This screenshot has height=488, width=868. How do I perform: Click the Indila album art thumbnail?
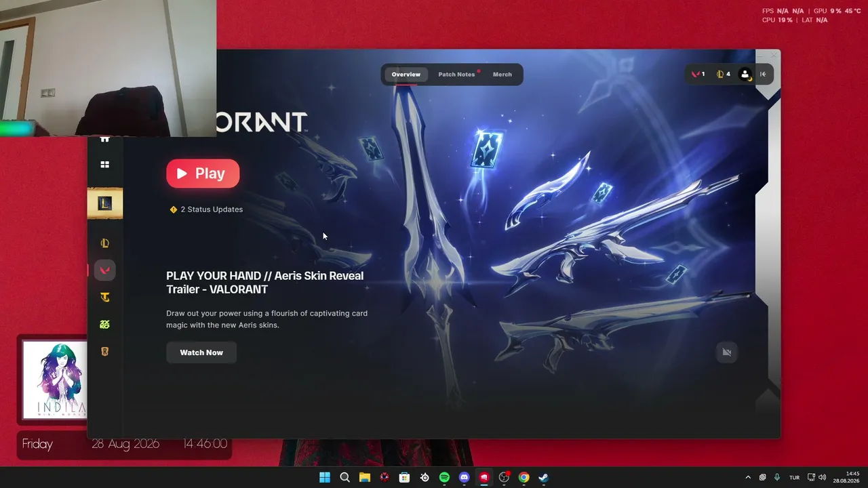(55, 380)
